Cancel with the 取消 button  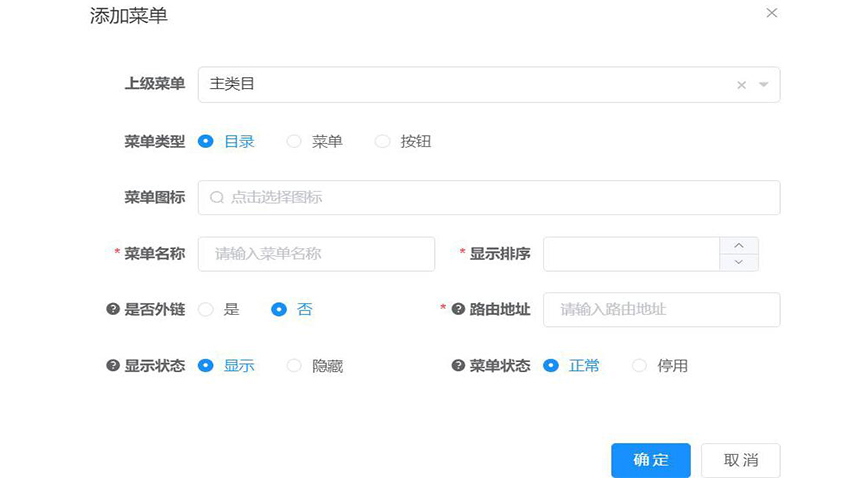[x=740, y=460]
